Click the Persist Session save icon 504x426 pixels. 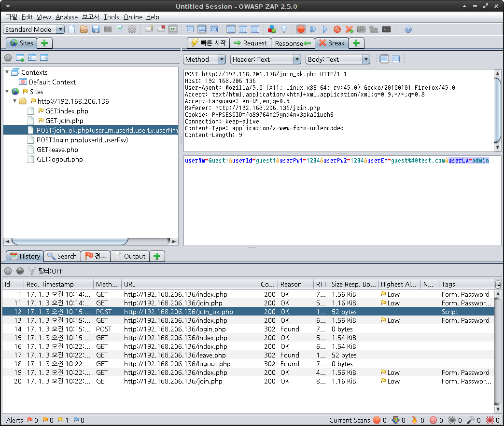(96, 29)
